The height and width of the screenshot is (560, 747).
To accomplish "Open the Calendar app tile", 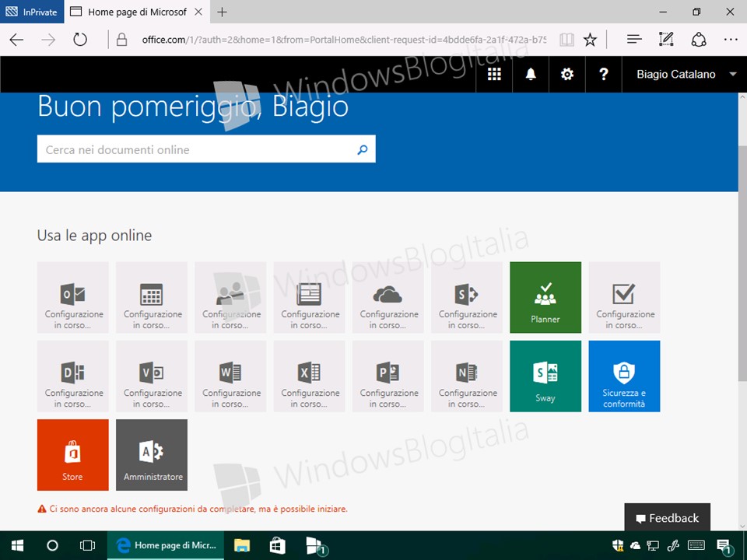I will 152,297.
